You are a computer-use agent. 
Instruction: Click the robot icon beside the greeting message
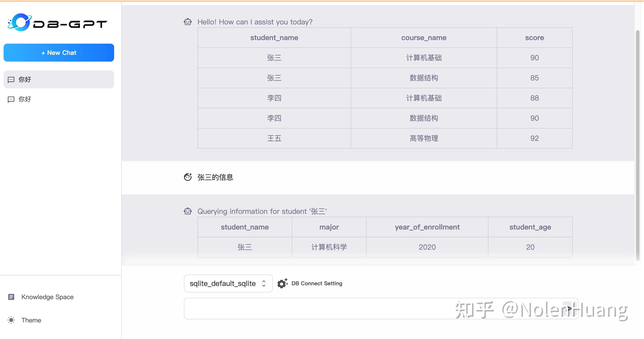pos(187,22)
